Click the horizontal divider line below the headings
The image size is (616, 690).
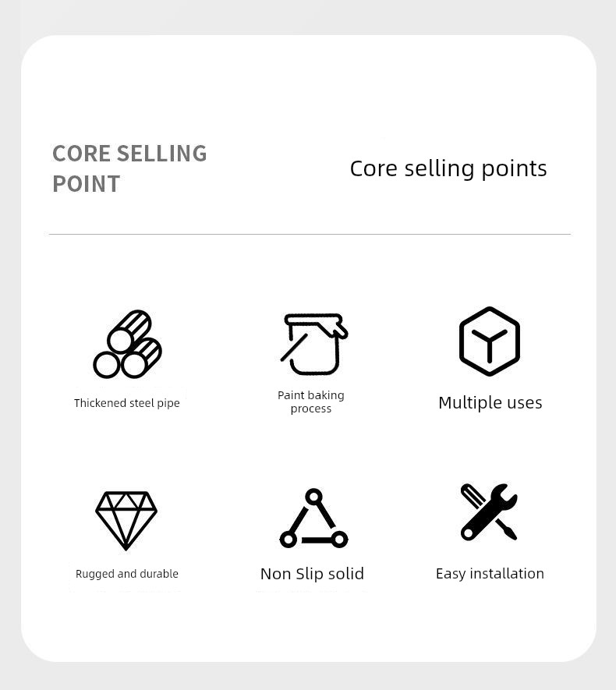coord(310,234)
